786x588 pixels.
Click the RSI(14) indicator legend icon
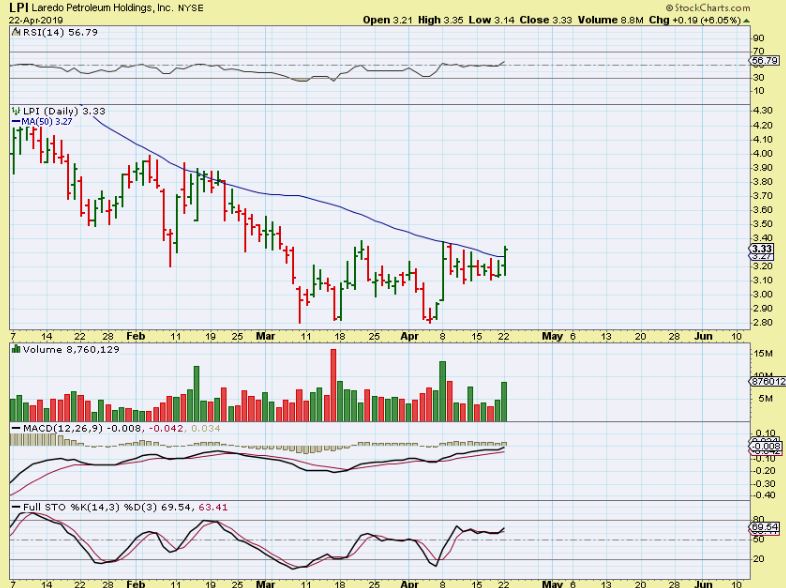point(13,32)
